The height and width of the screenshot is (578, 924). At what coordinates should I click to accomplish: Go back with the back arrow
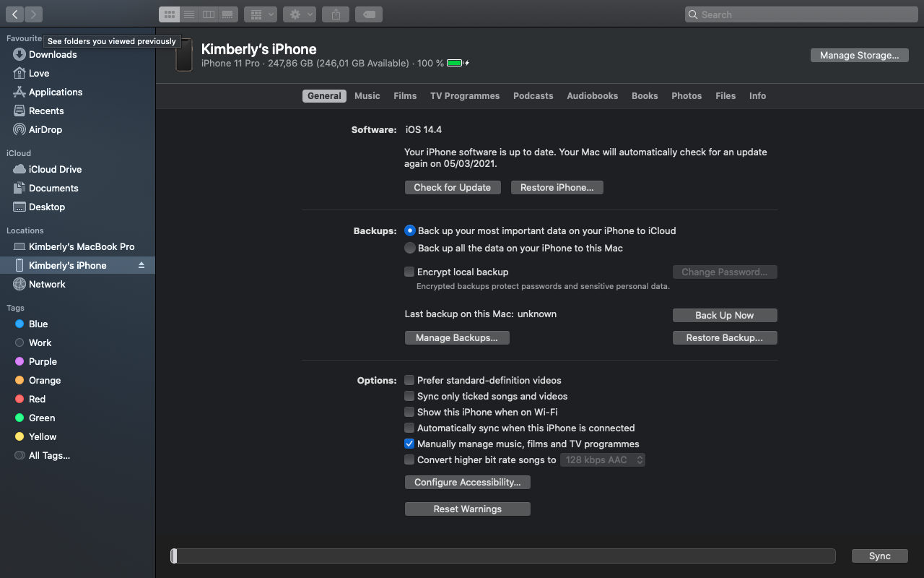[14, 14]
